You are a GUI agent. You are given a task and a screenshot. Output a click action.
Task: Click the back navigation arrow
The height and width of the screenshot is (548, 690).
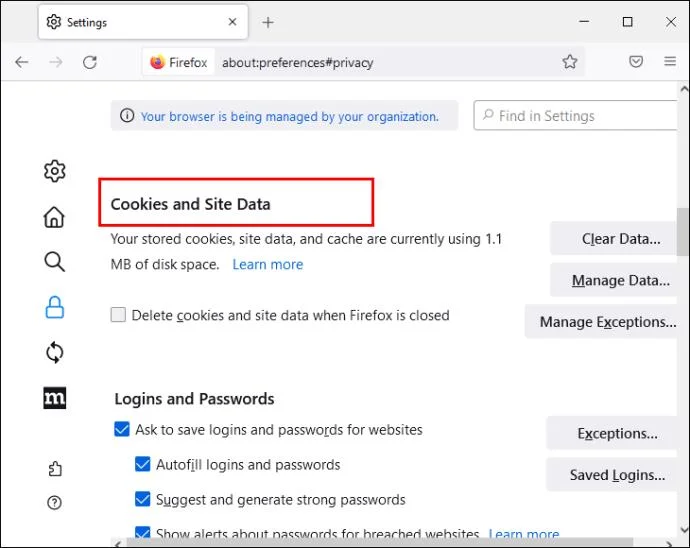click(x=22, y=62)
